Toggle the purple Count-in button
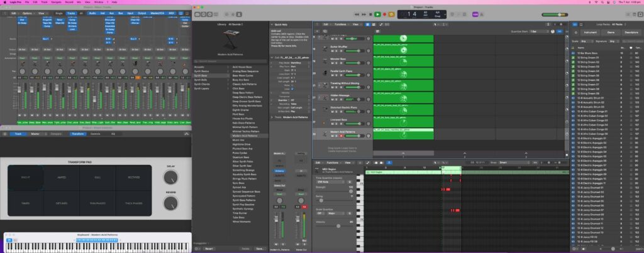 click(475, 14)
